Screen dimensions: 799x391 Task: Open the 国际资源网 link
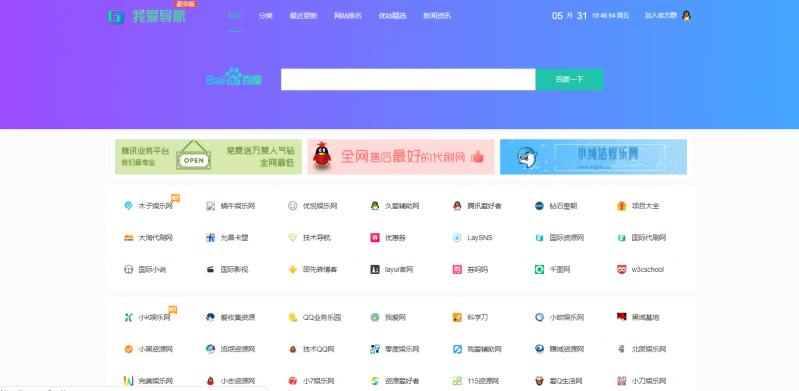(x=567, y=238)
